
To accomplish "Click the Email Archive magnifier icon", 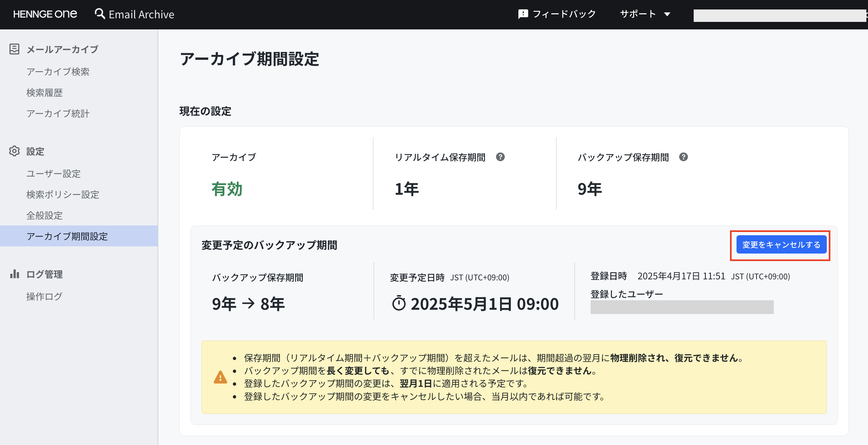I will click(x=100, y=14).
